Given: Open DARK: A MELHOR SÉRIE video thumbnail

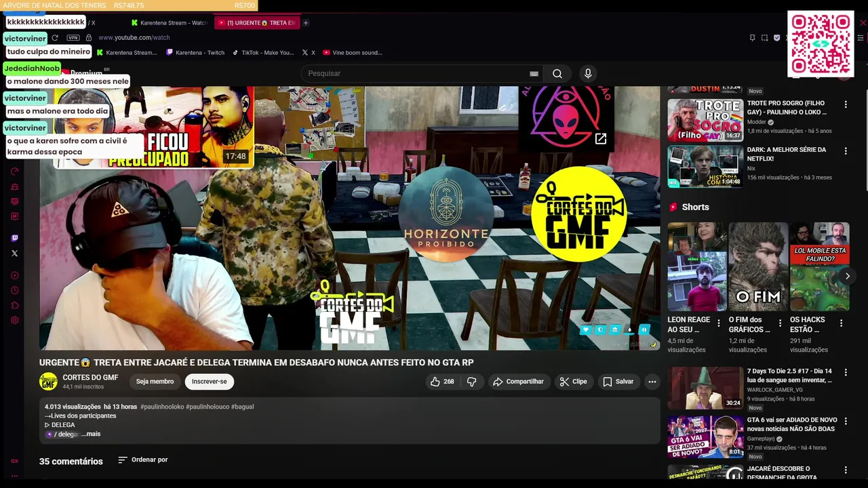Looking at the screenshot, I should 705,166.
